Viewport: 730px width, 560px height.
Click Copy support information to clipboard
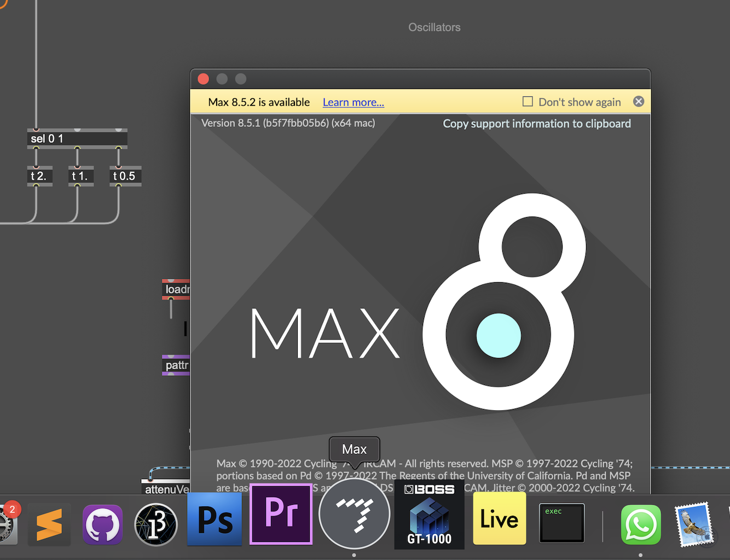point(537,124)
